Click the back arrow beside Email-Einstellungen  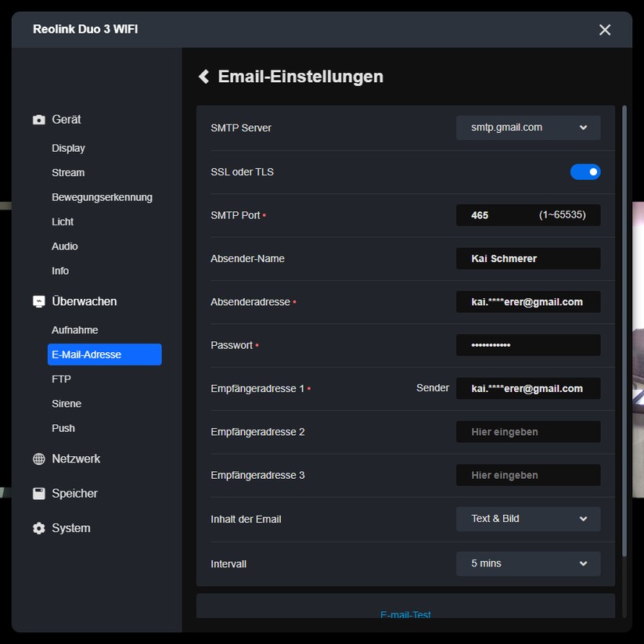(x=203, y=76)
